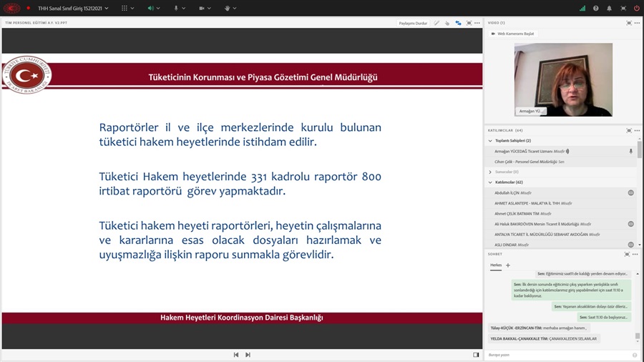Select participant Ali Haluk BAKIRDÖVEN

(560, 224)
